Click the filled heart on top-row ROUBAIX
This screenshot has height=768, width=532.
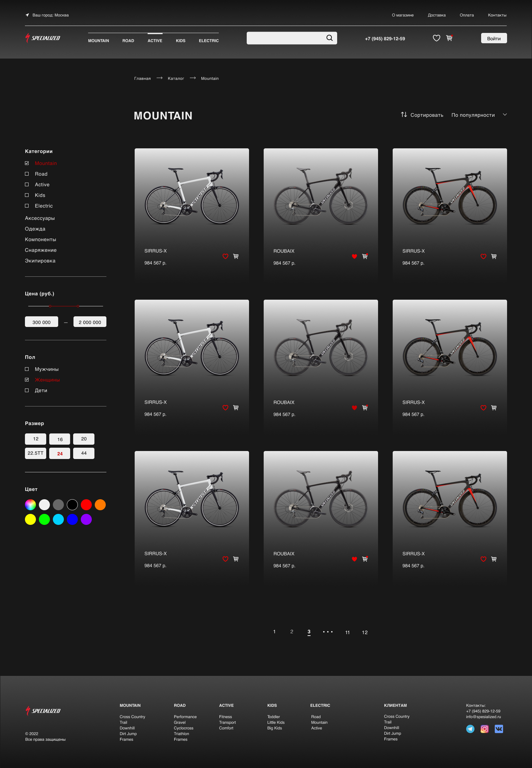(354, 256)
